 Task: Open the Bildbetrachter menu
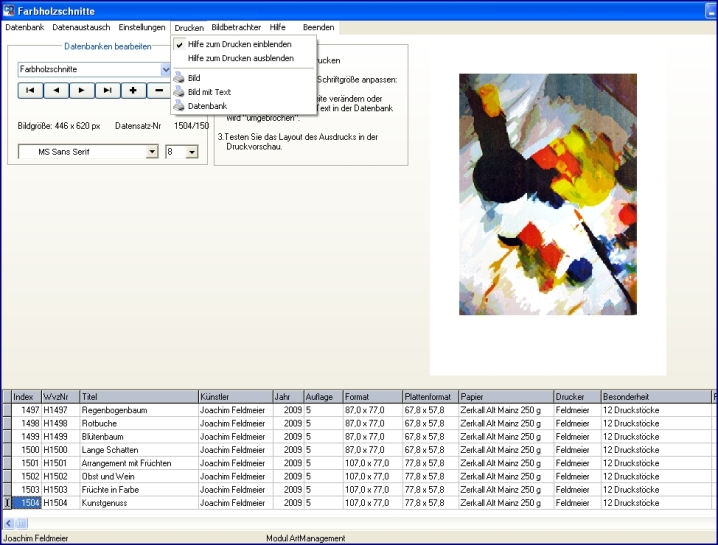[x=236, y=27]
